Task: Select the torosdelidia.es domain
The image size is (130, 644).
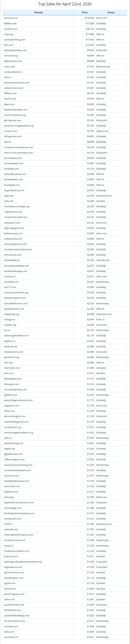Action: click(12, 260)
